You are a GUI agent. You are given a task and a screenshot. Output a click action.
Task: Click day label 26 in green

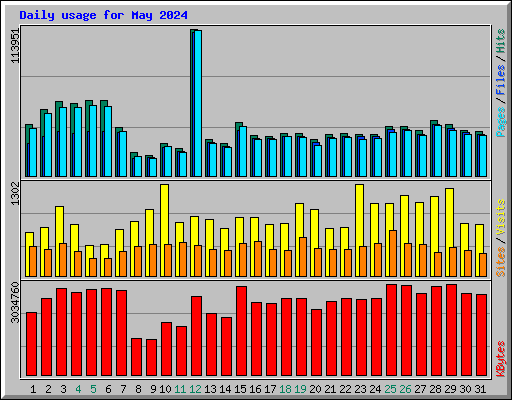point(405,389)
